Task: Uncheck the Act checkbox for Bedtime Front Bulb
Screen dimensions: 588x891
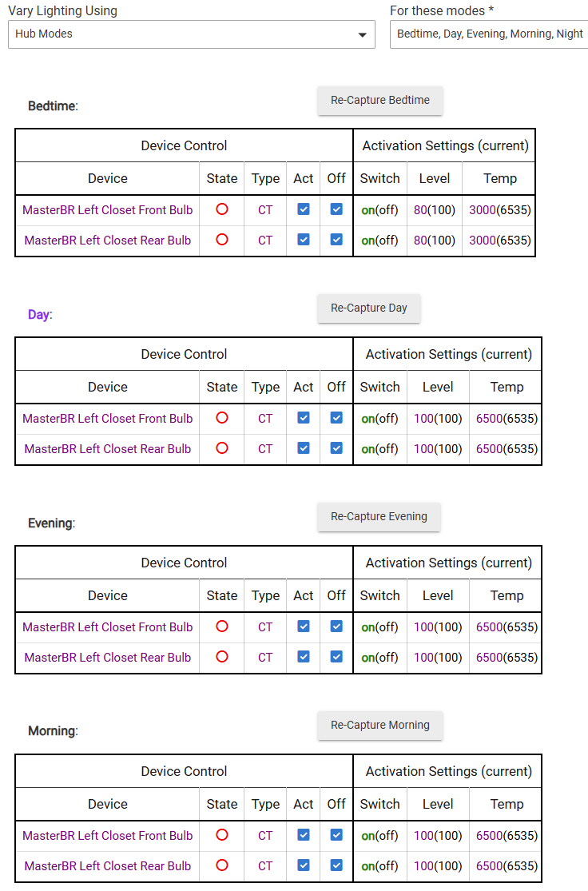Action: [x=303, y=209]
